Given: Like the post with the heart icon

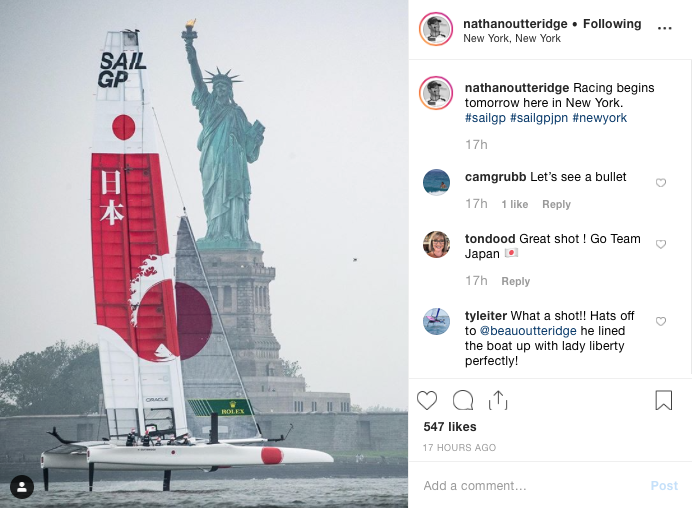Looking at the screenshot, I should click(x=427, y=400).
